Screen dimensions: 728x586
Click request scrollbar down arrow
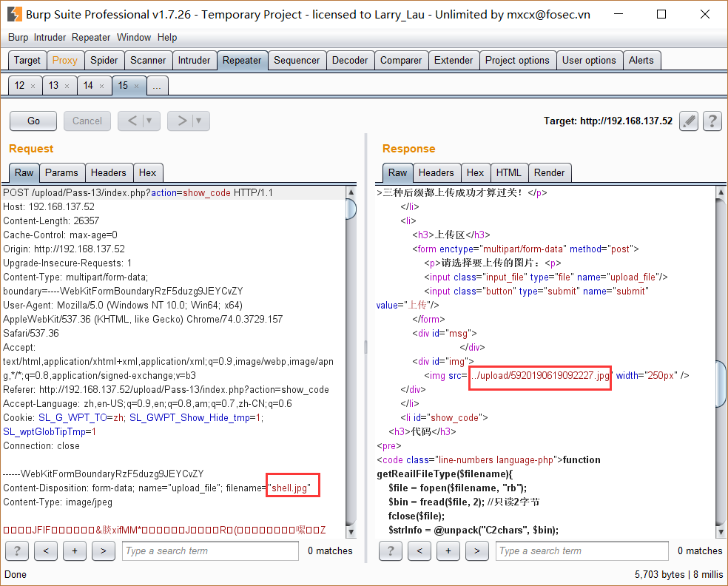(351, 532)
